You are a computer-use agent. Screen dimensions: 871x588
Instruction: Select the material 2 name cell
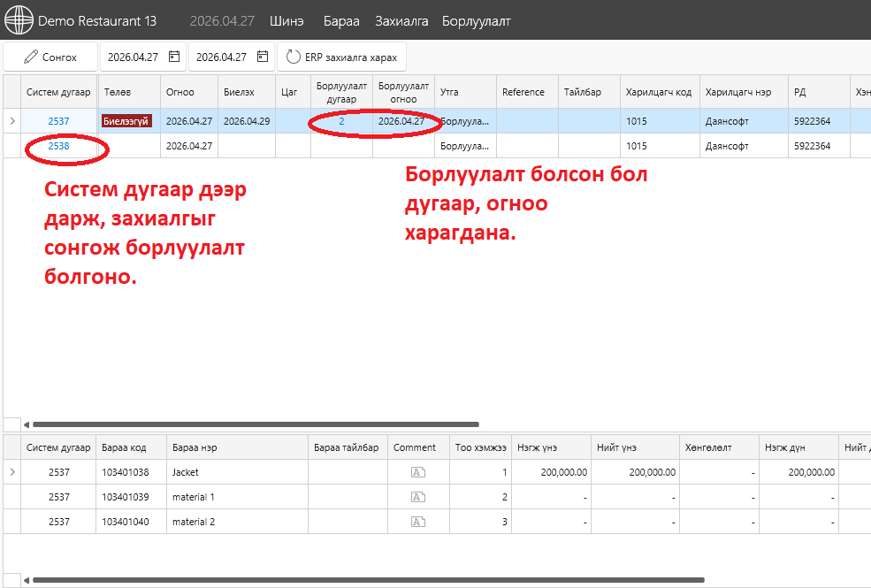[237, 522]
